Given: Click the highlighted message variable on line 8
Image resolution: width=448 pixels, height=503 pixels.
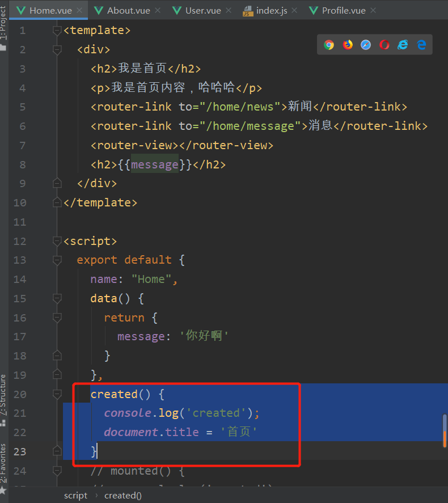Looking at the screenshot, I should pyautogui.click(x=155, y=164).
